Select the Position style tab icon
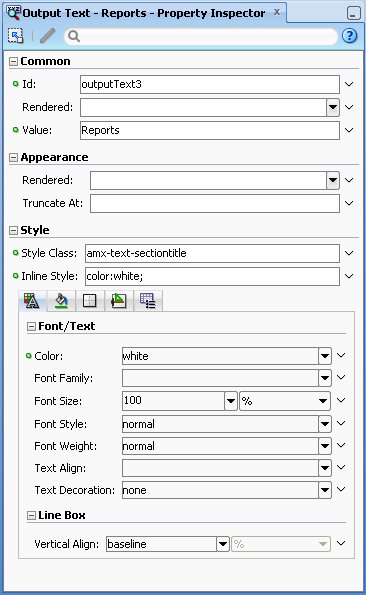The width and height of the screenshot is (366, 595). point(119,301)
